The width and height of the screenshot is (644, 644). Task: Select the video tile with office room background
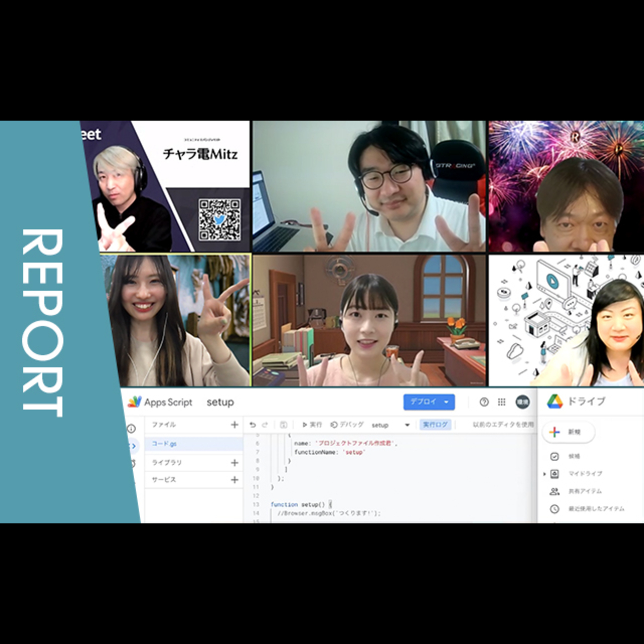pyautogui.click(x=369, y=321)
